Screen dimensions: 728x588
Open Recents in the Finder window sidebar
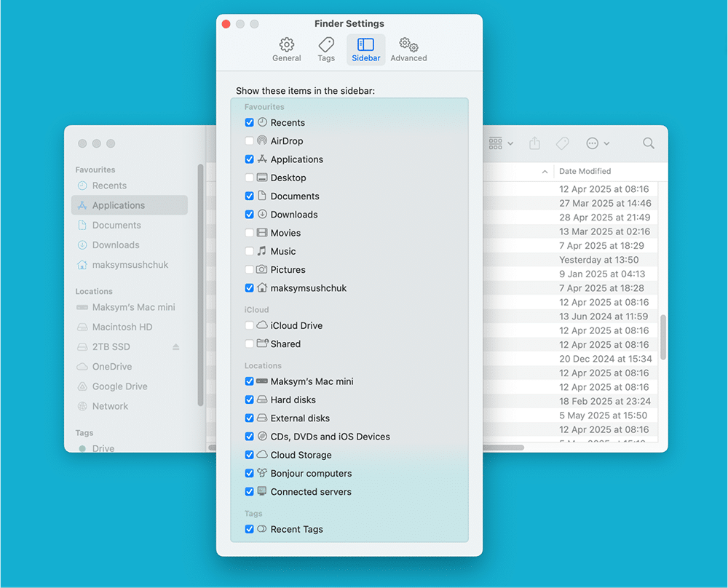pyautogui.click(x=129, y=186)
